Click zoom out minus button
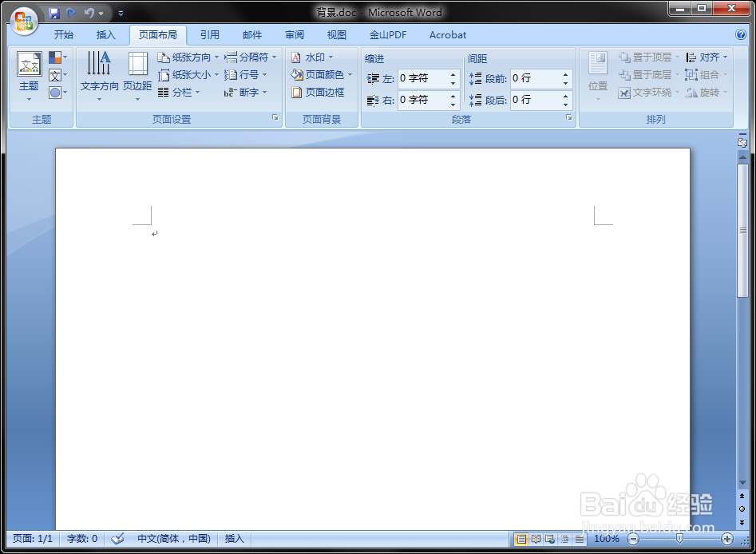 pyautogui.click(x=633, y=539)
